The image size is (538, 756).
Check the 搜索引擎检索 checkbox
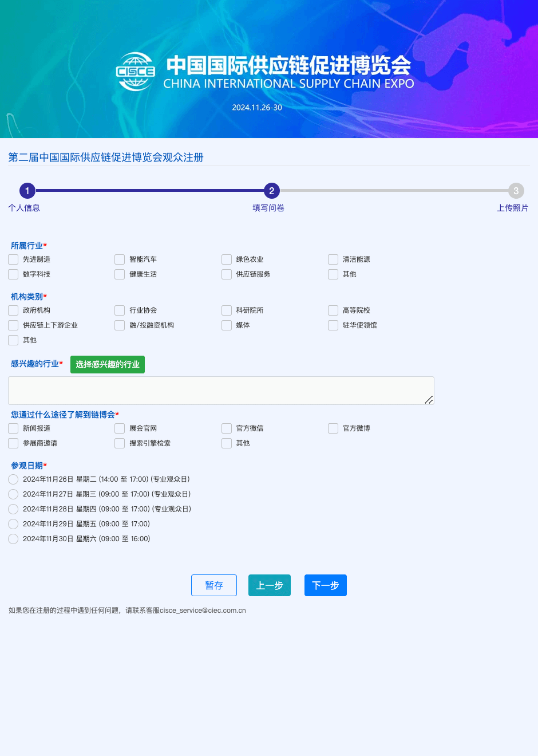click(x=120, y=443)
